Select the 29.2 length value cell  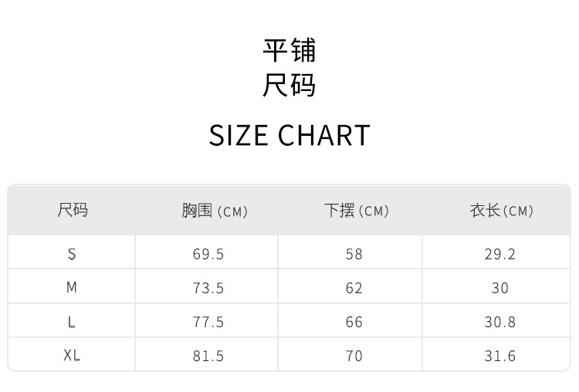coord(500,254)
